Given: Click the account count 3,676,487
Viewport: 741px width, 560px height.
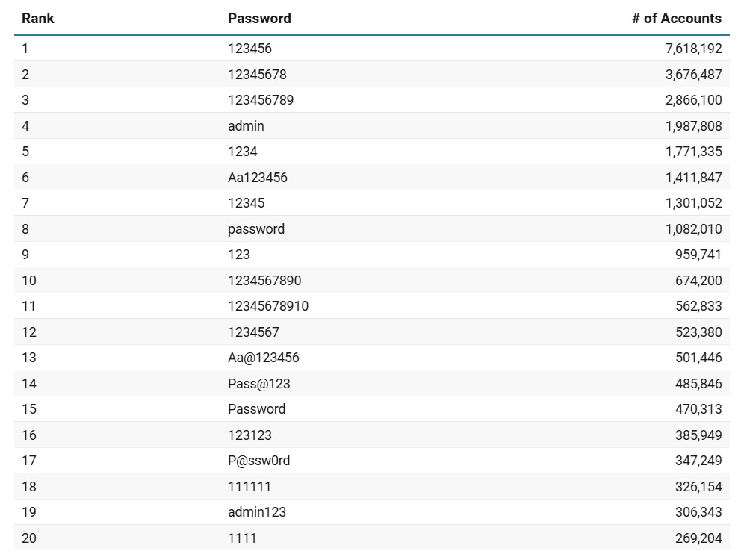Looking at the screenshot, I should pos(693,75).
